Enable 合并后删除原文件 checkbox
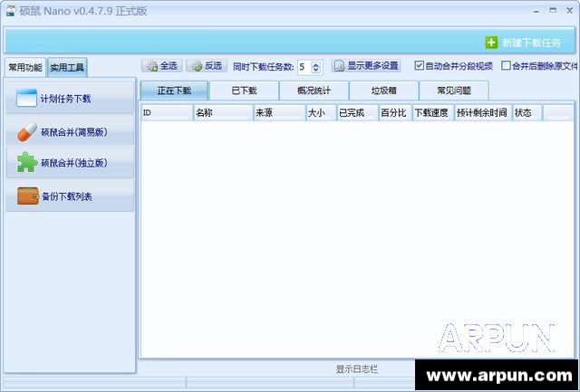The width and height of the screenshot is (580, 392). [506, 66]
